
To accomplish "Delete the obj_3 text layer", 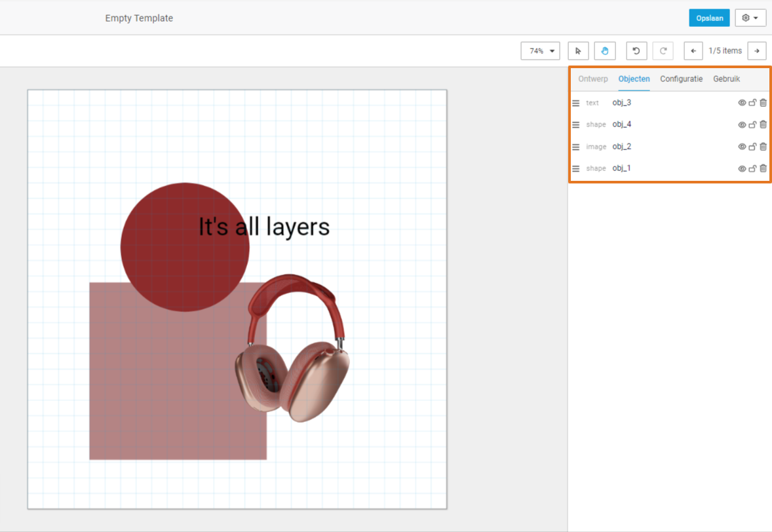I will pyautogui.click(x=763, y=103).
